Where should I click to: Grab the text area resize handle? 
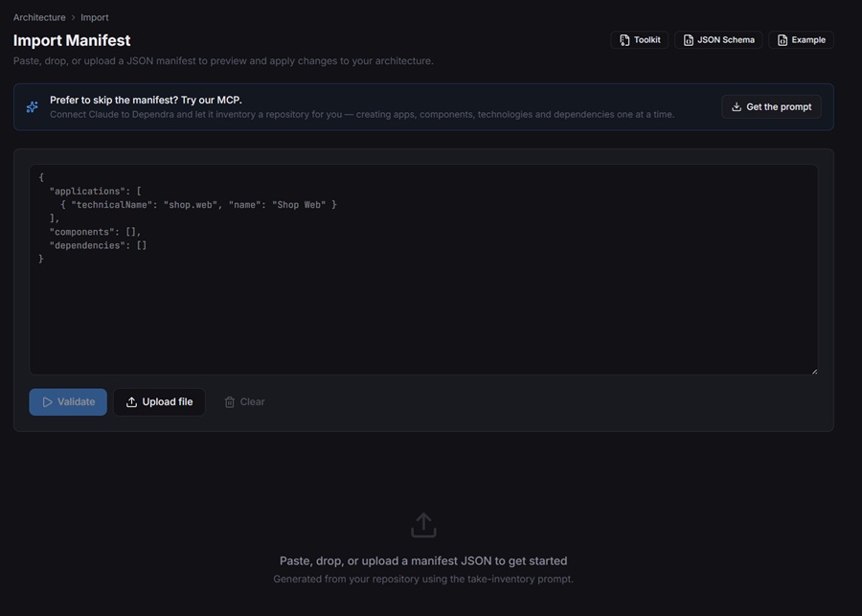coord(814,372)
